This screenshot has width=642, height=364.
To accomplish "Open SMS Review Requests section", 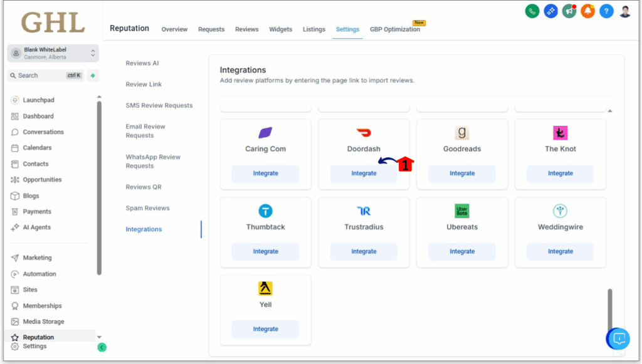I will point(159,105).
